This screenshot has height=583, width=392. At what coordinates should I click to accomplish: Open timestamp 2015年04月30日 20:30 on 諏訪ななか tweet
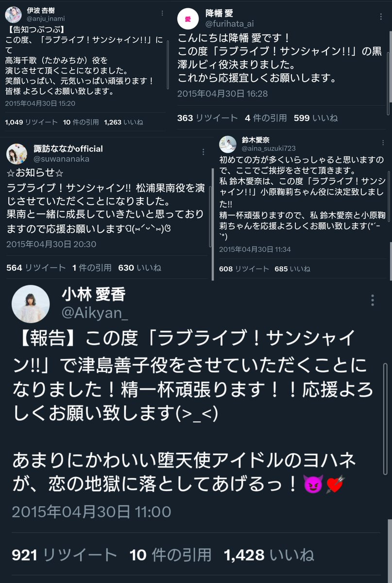click(51, 244)
